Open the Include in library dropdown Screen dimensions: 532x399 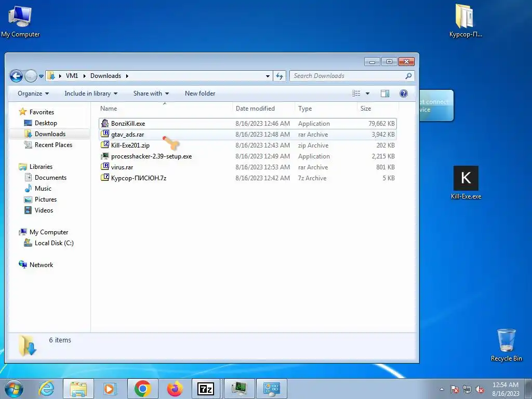point(91,94)
